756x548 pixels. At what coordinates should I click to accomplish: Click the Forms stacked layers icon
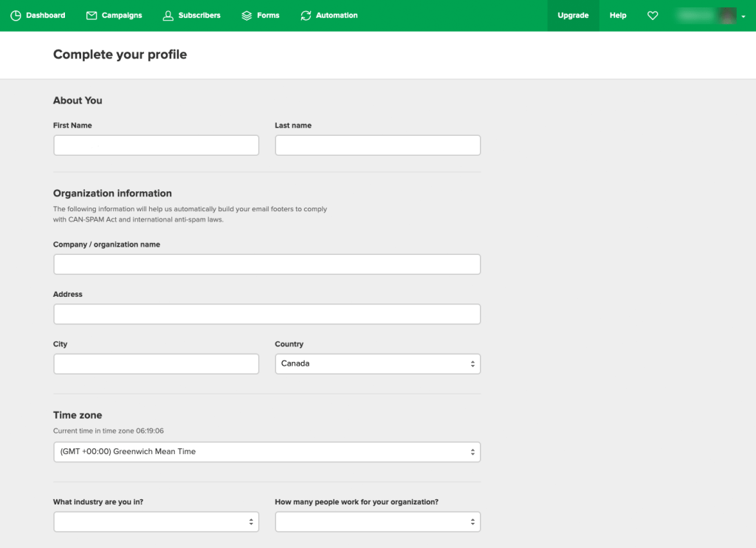(247, 16)
